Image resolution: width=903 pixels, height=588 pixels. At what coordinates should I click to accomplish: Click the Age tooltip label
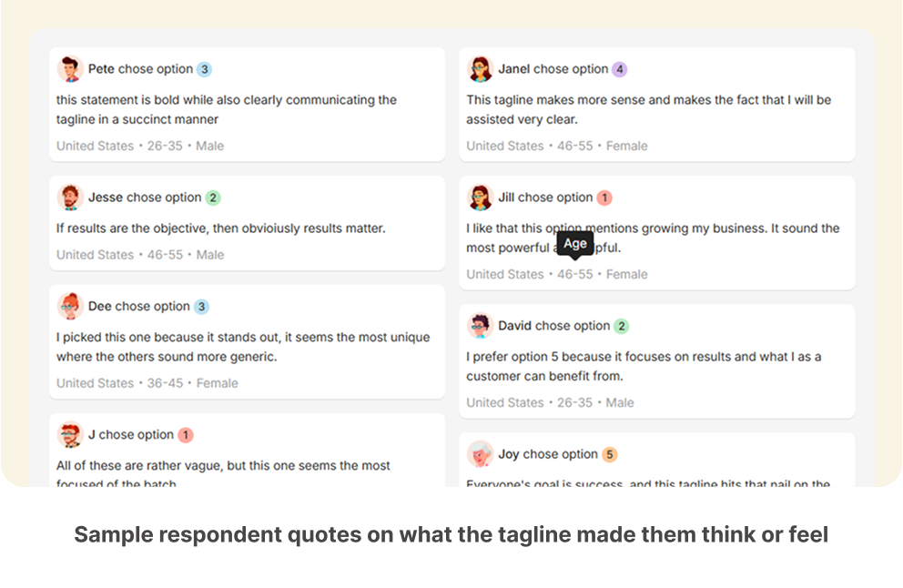(x=575, y=244)
